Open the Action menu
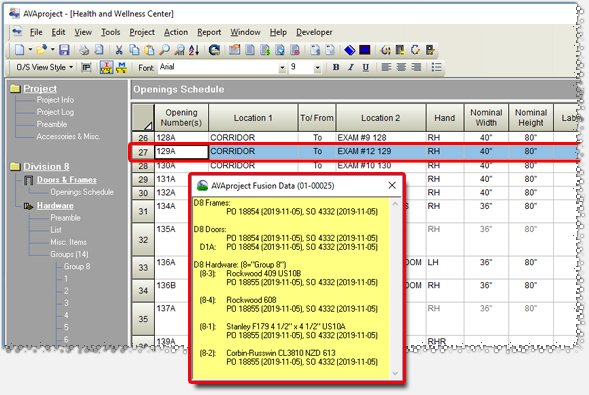The width and height of the screenshot is (589, 395). click(176, 32)
